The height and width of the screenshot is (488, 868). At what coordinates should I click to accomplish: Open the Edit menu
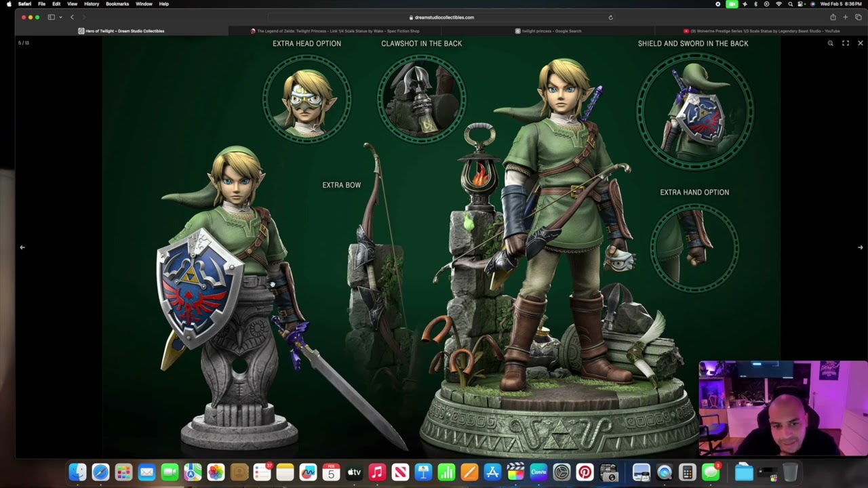pos(56,4)
